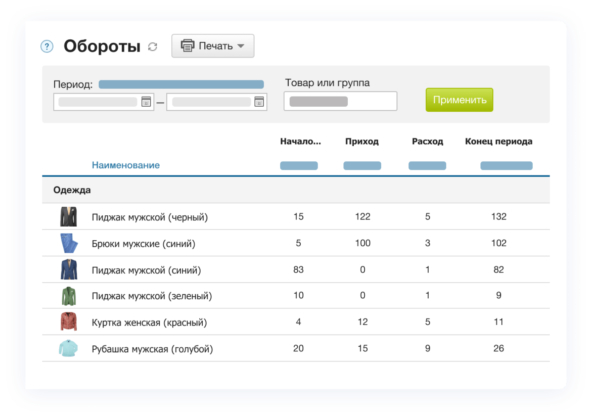Open the Пиджак мужской (синий) thumbnail
The width and height of the screenshot is (592, 418).
[x=69, y=270]
